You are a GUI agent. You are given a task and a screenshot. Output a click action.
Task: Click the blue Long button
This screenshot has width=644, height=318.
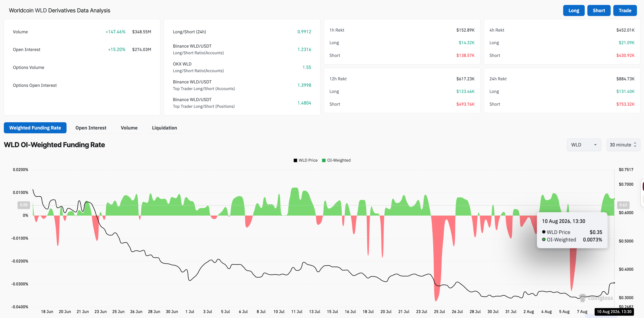click(573, 10)
